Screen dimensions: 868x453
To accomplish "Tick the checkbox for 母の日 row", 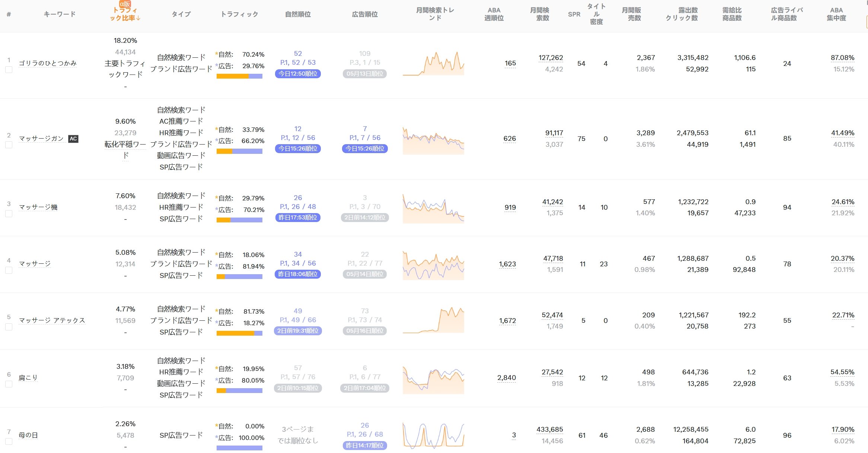I will (9, 441).
